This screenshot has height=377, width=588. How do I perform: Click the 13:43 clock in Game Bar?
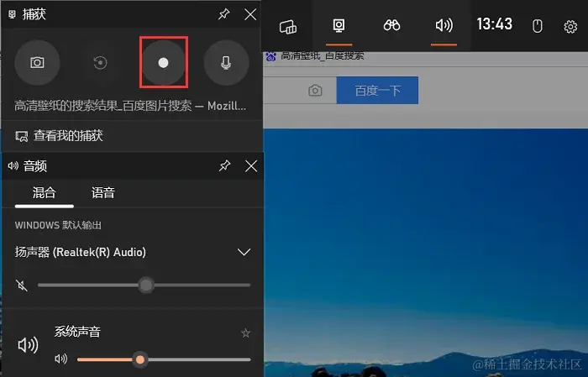[x=494, y=24]
